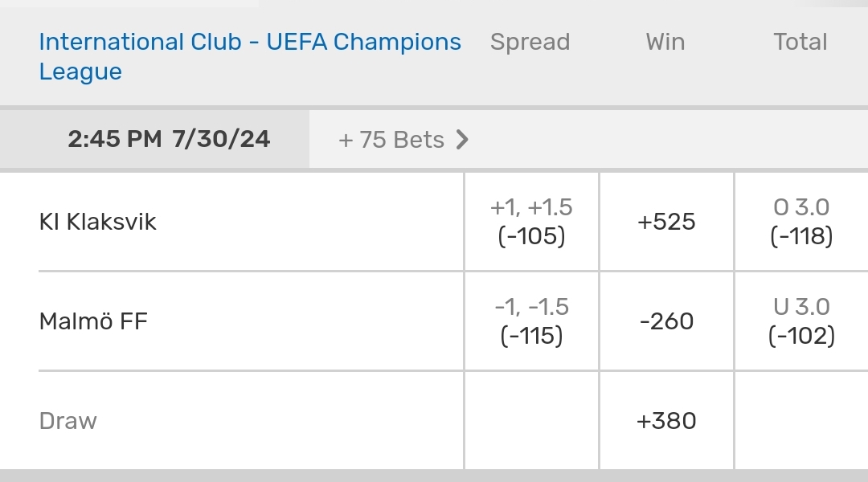Tap the Malmö FF team name
This screenshot has height=482, width=868.
click(93, 321)
